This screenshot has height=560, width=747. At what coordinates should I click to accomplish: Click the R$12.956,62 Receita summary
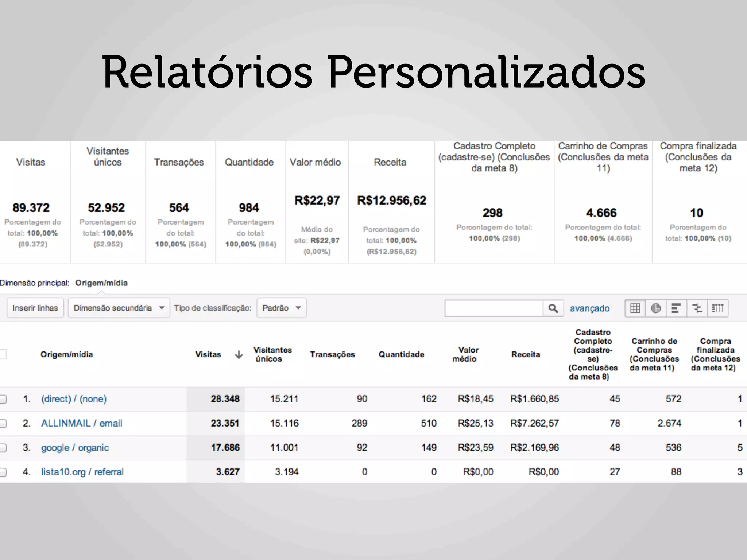(391, 201)
